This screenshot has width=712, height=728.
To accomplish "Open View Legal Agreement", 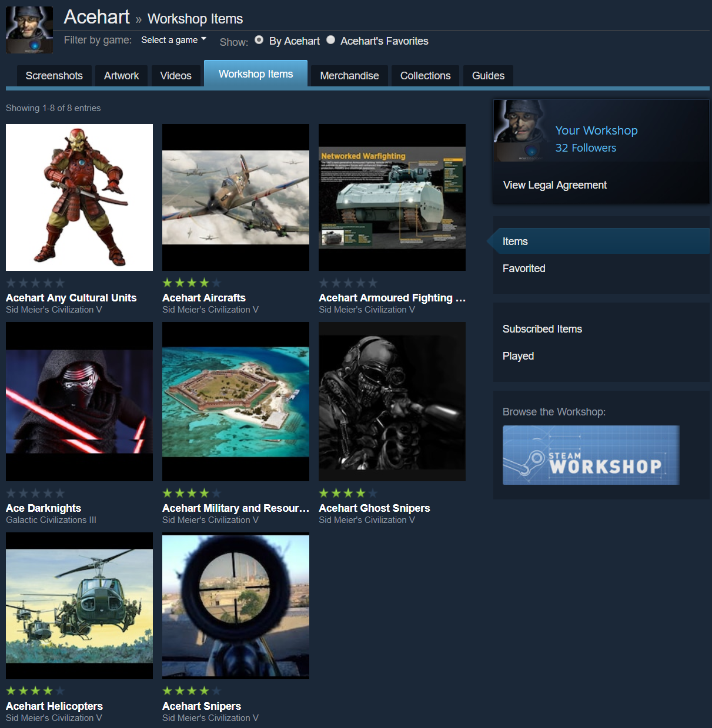I will (x=554, y=185).
